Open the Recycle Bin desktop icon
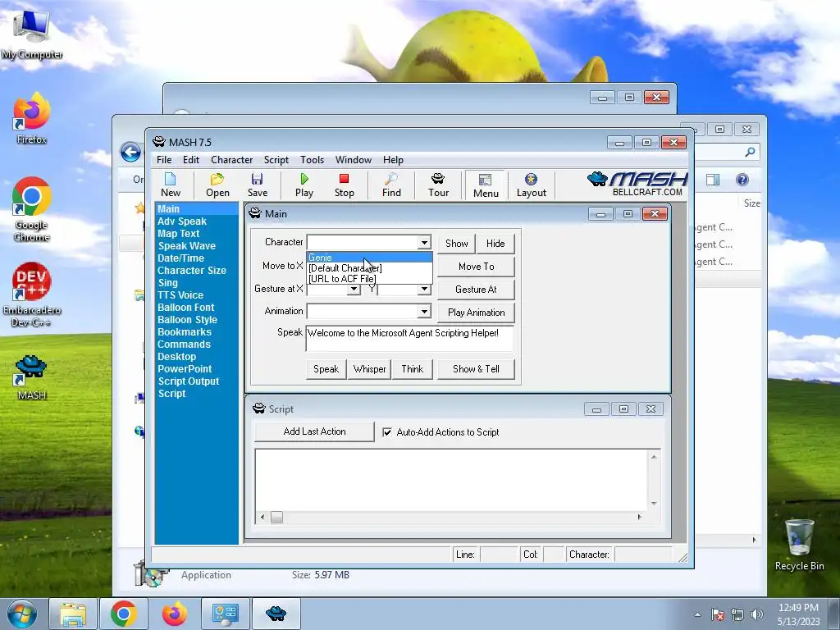Screen dimensions: 840x630 [x=799, y=545]
